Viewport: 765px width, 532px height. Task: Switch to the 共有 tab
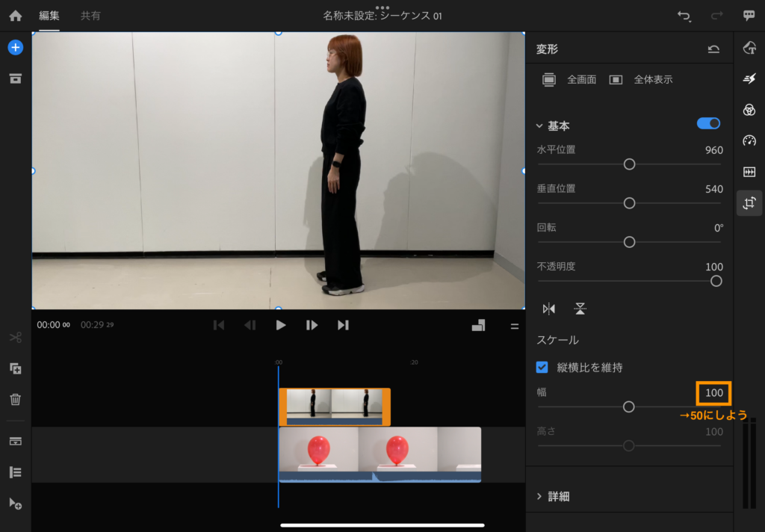90,16
